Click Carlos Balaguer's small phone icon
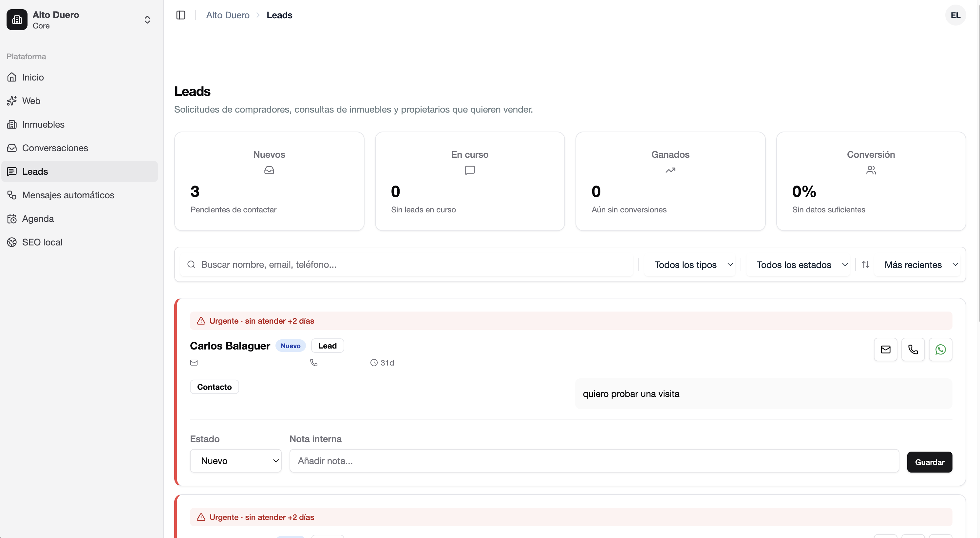Viewport: 980px width, 538px height. coord(313,362)
